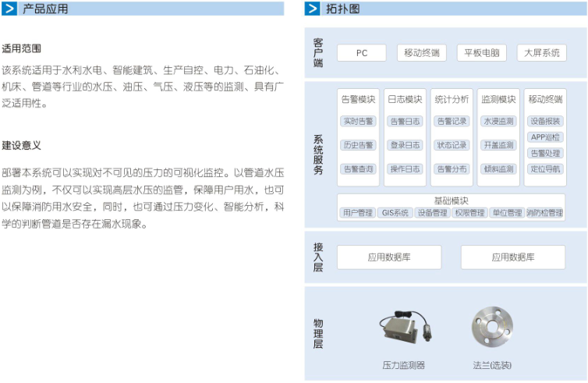Viewport: 588px width, 383px height.
Task: Click the left 应用数据库 box
Action: tap(389, 257)
